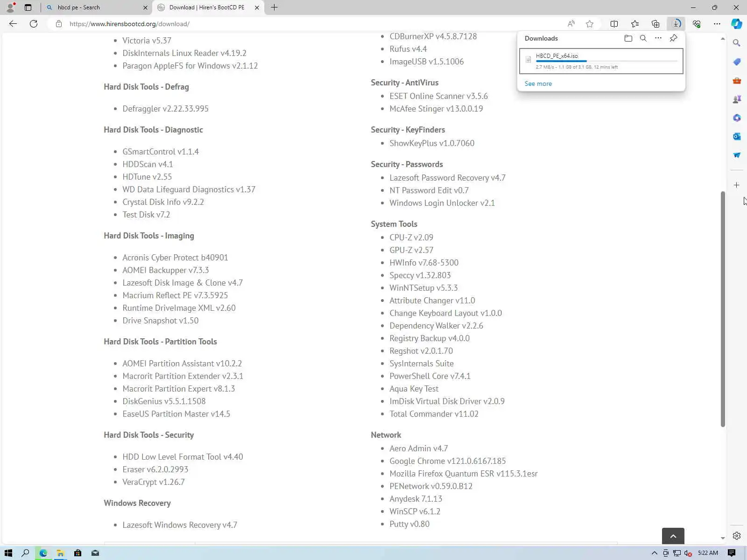The image size is (747, 560).
Task: Click the Read aloud icon
Action: pyautogui.click(x=571, y=24)
